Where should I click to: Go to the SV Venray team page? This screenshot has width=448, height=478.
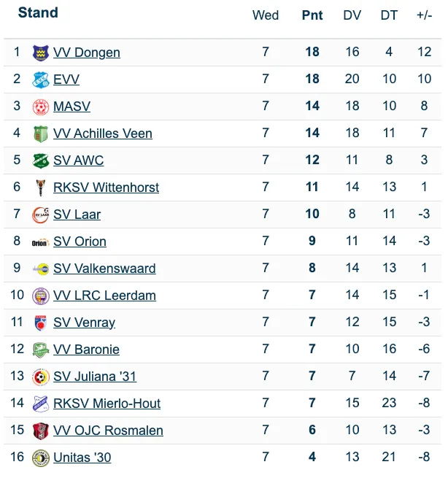point(84,323)
